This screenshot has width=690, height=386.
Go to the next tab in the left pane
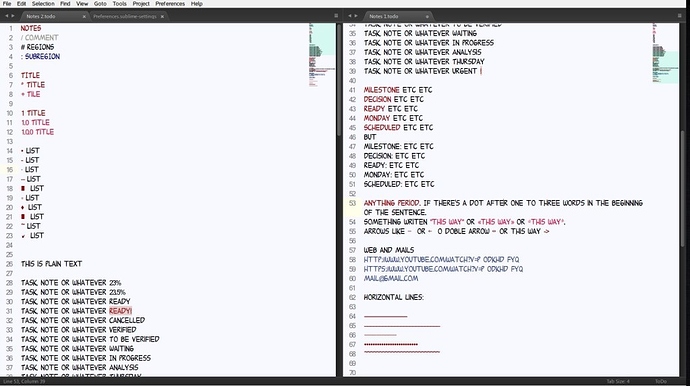(x=13, y=16)
